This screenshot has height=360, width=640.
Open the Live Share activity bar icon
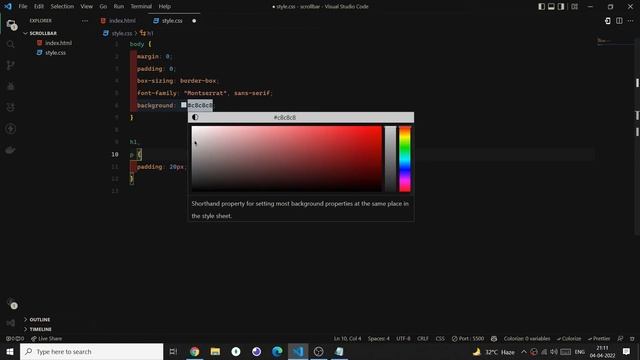pyautogui.click(x=11, y=129)
